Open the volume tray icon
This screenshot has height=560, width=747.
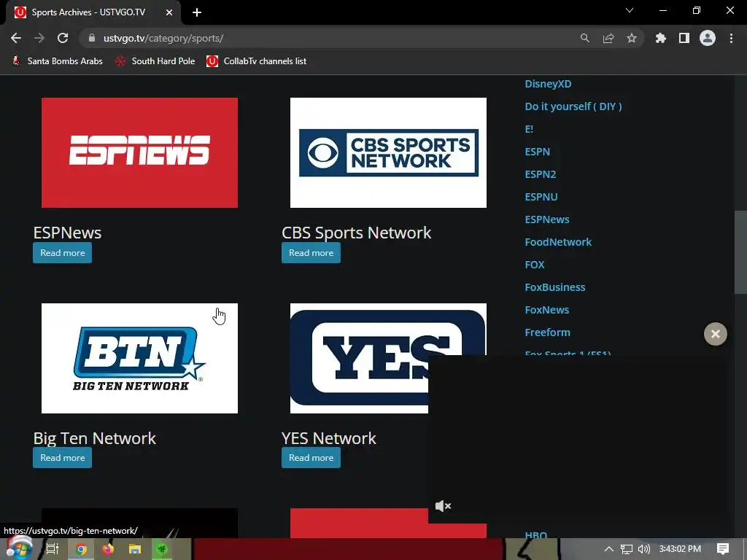point(643,549)
